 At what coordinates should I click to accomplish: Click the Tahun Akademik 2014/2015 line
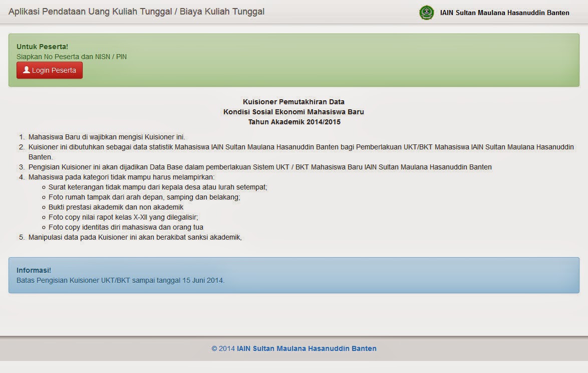(295, 122)
